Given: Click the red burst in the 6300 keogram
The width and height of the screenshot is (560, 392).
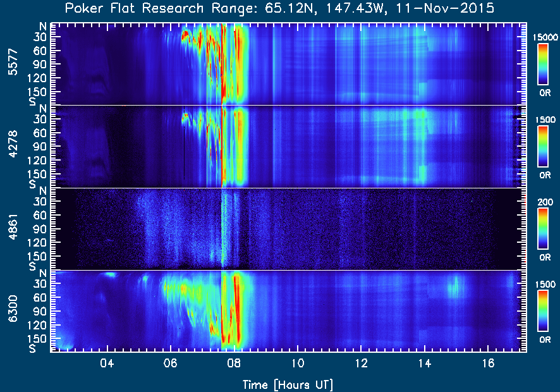Looking at the screenshot, I should 236,309.
